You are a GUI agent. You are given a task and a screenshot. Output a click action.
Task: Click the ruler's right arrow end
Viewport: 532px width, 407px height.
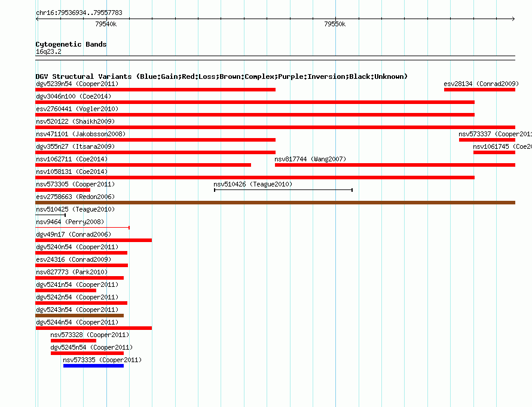tap(513, 19)
